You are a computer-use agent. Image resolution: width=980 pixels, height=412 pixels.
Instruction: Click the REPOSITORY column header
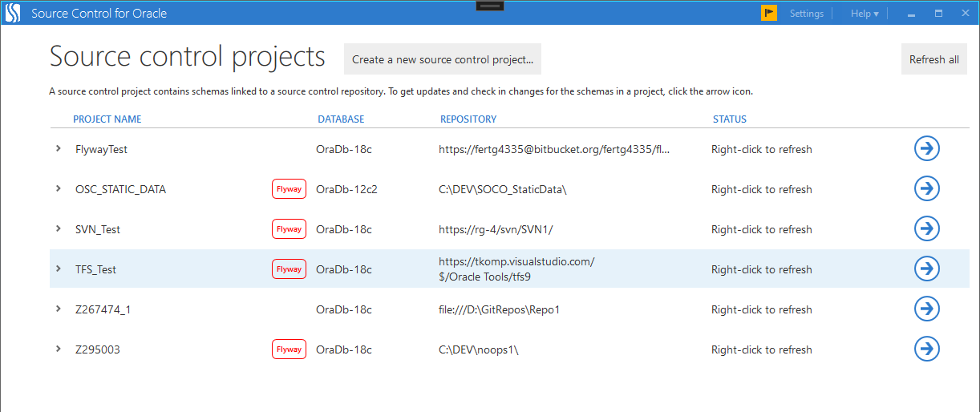[468, 119]
